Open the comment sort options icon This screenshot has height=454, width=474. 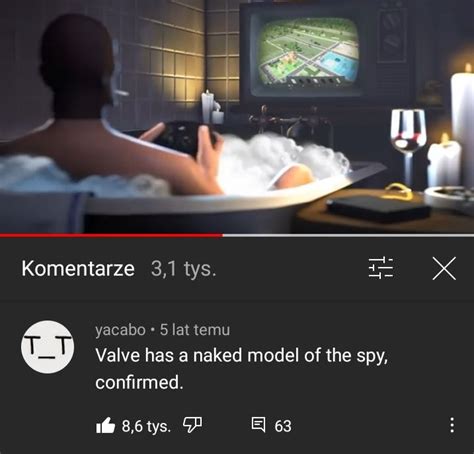pyautogui.click(x=381, y=268)
